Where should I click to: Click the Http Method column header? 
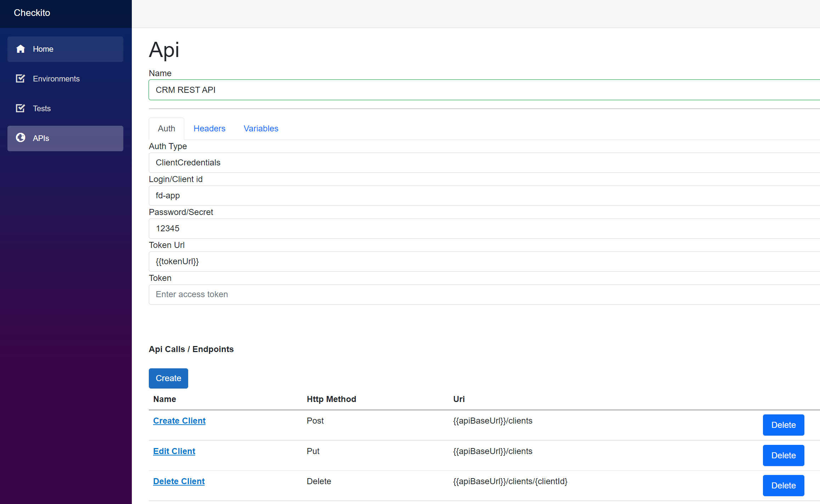pyautogui.click(x=331, y=399)
